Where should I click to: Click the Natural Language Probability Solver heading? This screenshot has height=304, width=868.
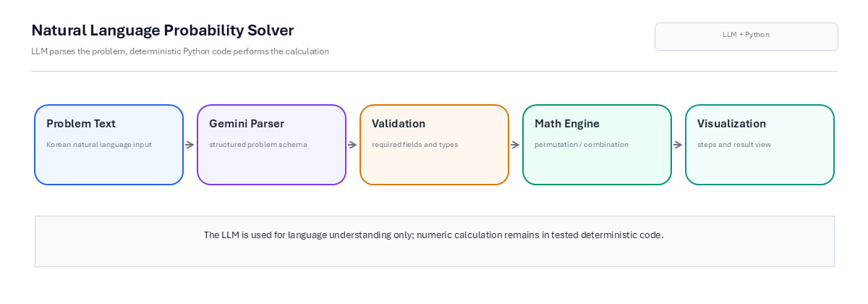[x=163, y=30]
